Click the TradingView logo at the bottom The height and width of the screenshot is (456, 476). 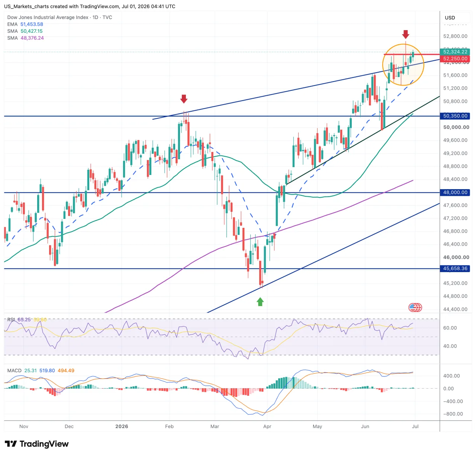[x=36, y=444]
